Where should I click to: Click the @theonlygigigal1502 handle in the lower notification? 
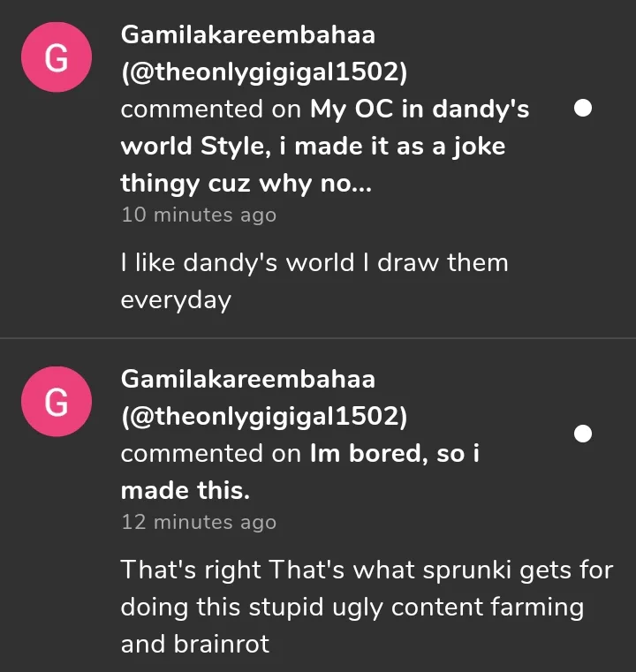tap(263, 416)
